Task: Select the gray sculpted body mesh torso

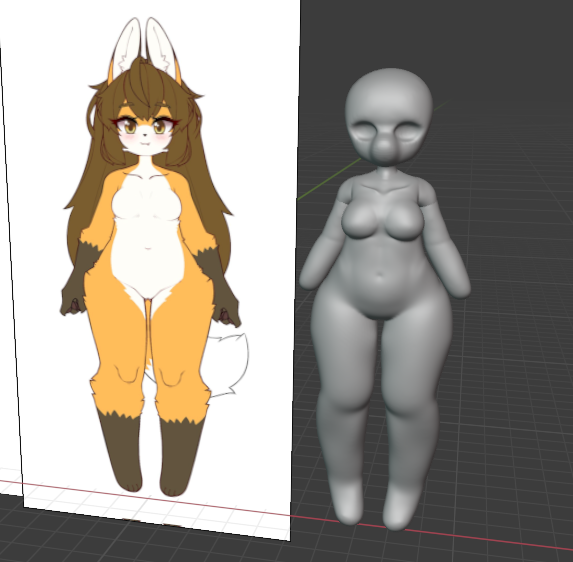Action: (382, 248)
